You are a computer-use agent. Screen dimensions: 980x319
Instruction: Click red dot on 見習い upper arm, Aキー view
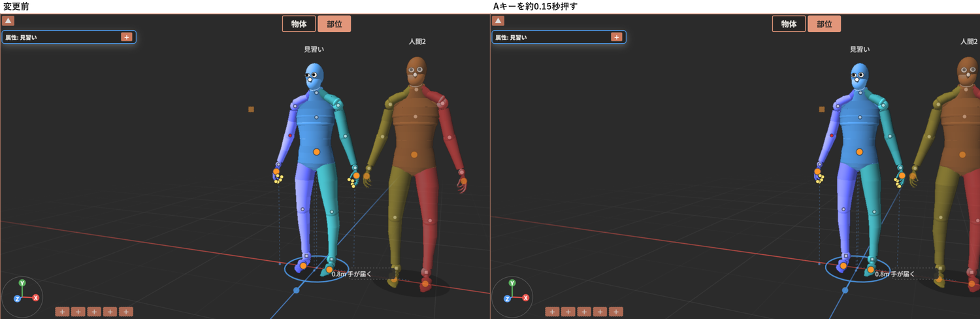coord(832,135)
